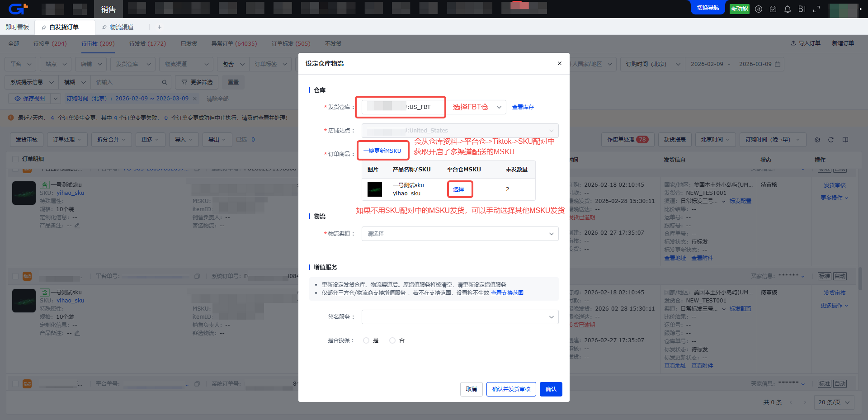Open 查看支持范围 link
Viewport: 868px width, 420px height.
click(507, 293)
